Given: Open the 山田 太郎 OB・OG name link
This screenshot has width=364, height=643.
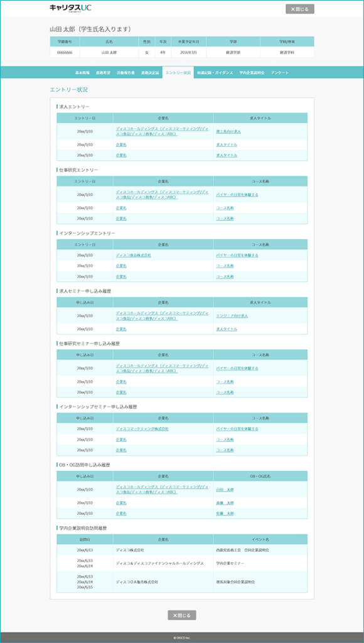Looking at the screenshot, I should point(225,490).
